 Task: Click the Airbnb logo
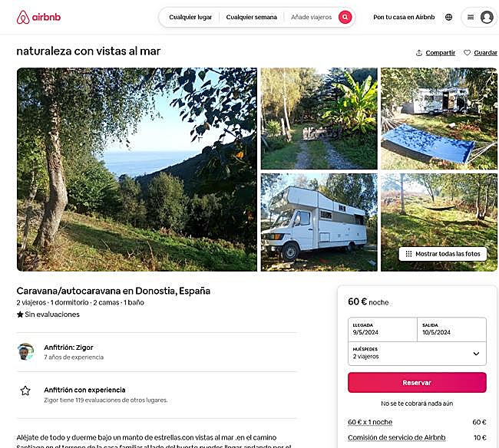(x=38, y=17)
